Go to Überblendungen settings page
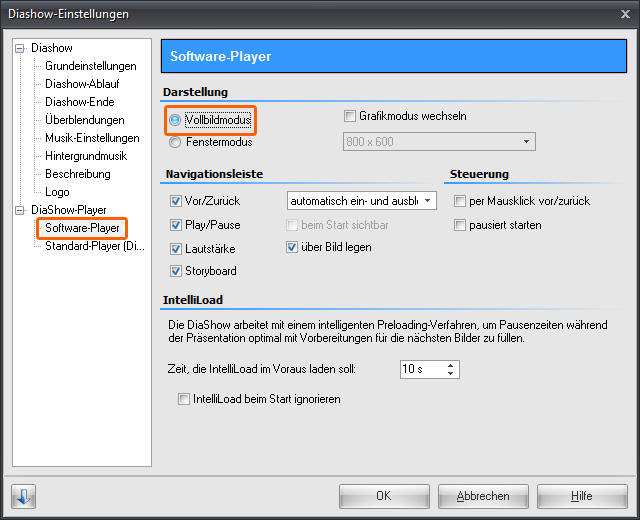Screen dimensions: 640x520 click(x=85, y=120)
